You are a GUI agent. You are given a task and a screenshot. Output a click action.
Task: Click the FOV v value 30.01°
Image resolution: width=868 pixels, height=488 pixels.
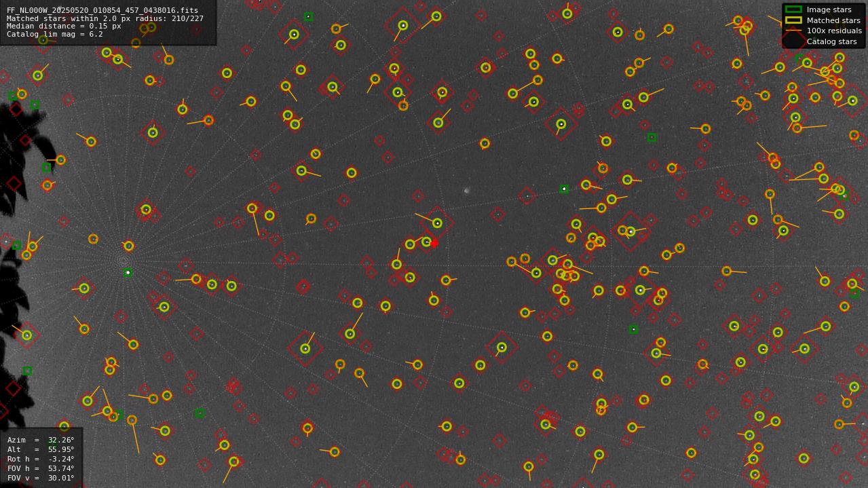coord(60,478)
